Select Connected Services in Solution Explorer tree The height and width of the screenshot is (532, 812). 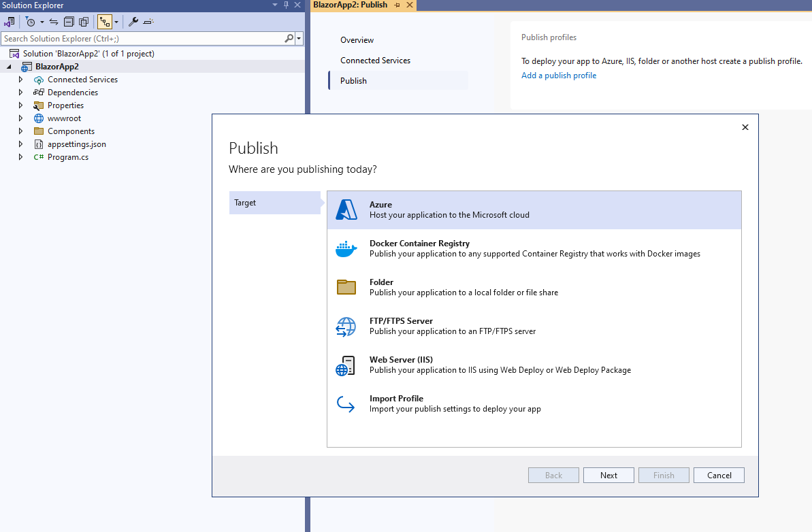tap(83, 79)
